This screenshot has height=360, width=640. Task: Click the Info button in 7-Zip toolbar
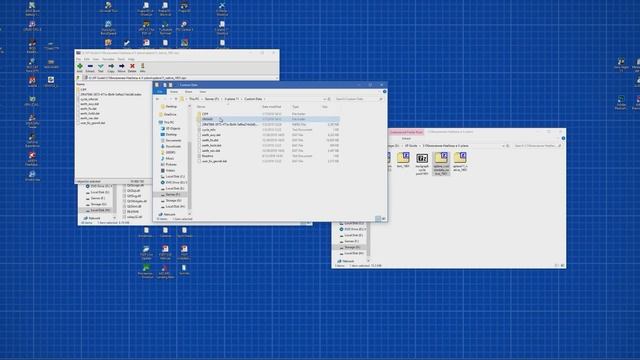point(142,68)
